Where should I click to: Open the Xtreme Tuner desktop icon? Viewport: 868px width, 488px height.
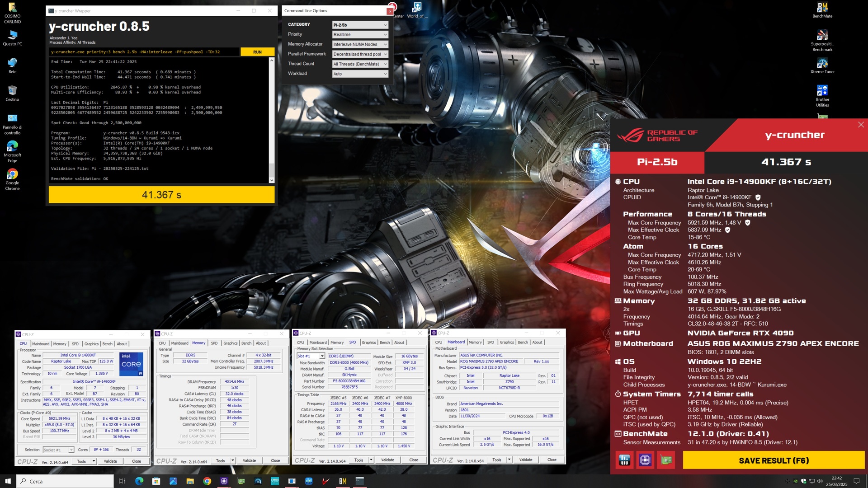pos(822,66)
